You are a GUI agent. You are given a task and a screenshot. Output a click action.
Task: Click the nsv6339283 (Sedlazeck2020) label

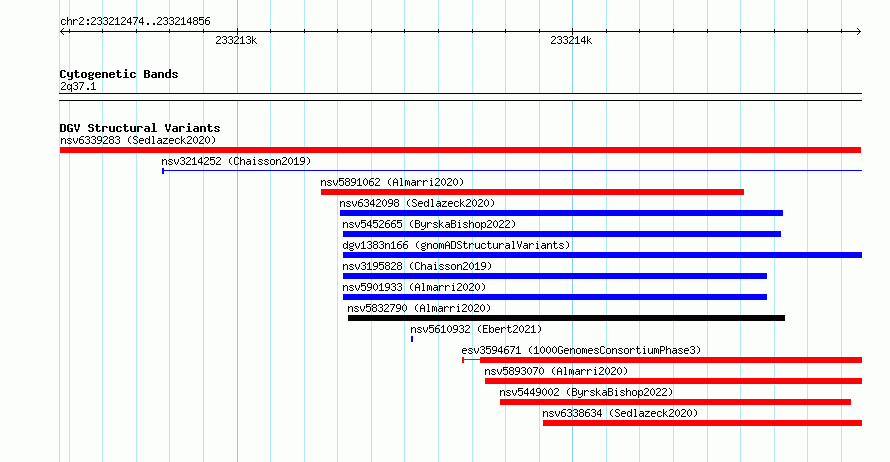click(138, 140)
